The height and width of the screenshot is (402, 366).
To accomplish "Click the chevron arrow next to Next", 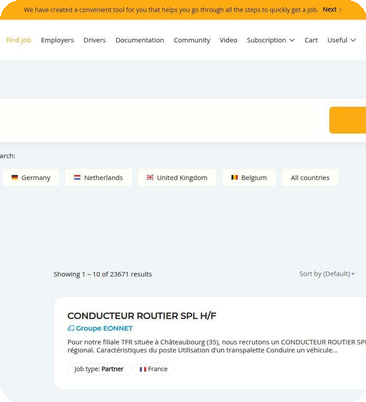I will coord(340,10).
